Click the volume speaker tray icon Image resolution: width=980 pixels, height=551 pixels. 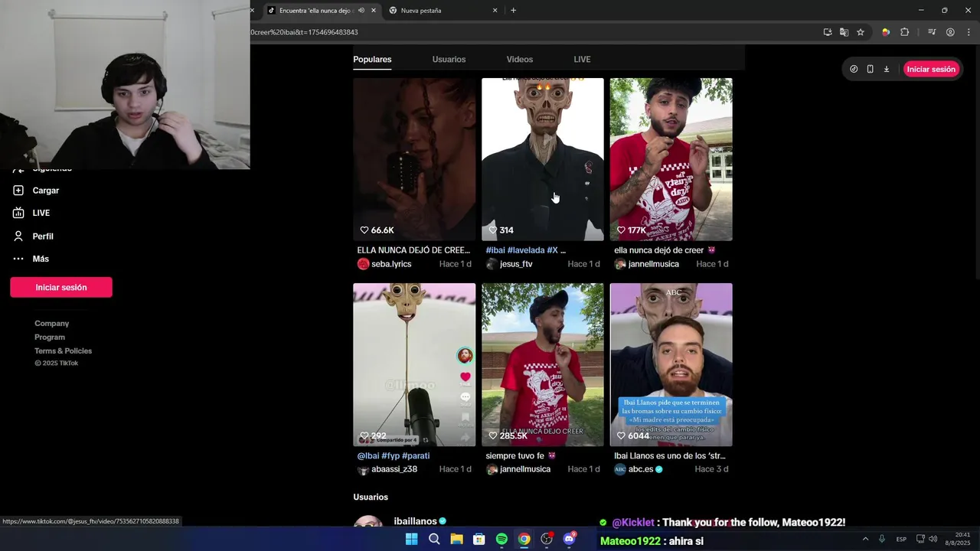coord(933,539)
